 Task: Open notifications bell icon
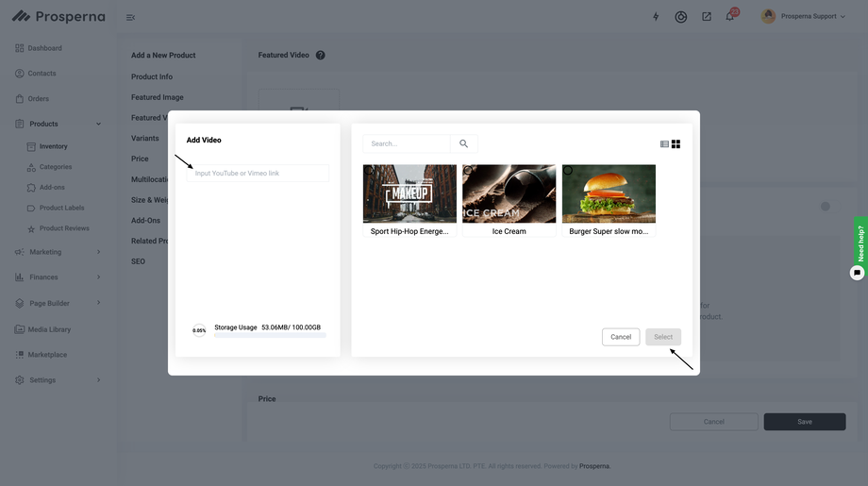(x=729, y=17)
